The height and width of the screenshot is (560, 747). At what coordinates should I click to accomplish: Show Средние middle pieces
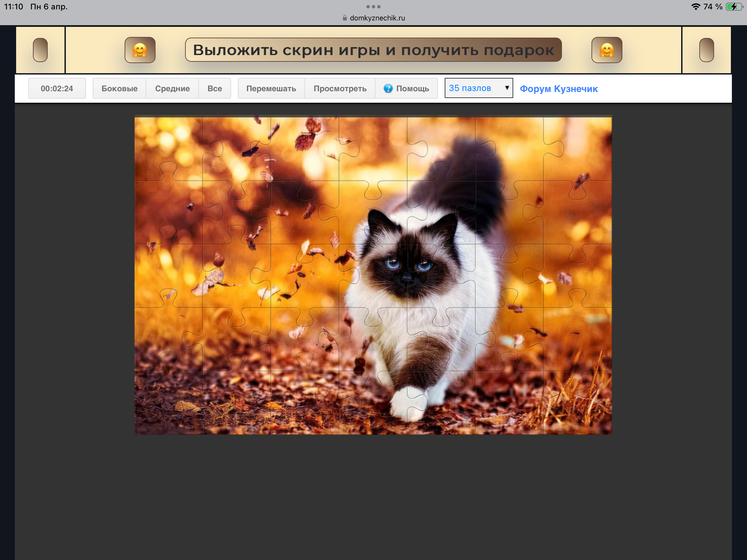172,88
